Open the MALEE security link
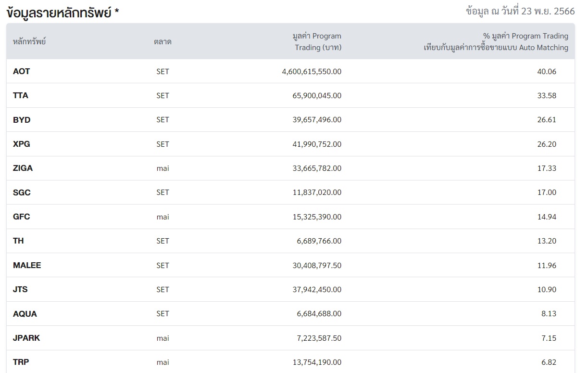This screenshot has width=588, height=373. [27, 265]
